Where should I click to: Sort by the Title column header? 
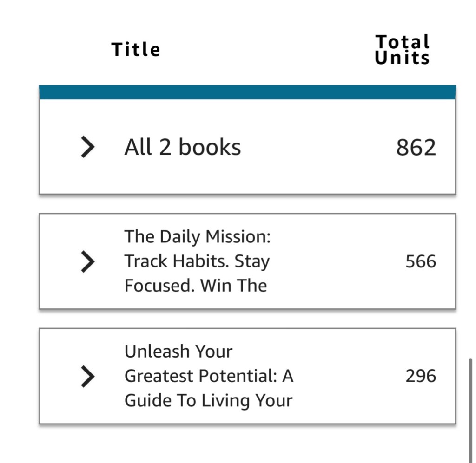point(136,50)
